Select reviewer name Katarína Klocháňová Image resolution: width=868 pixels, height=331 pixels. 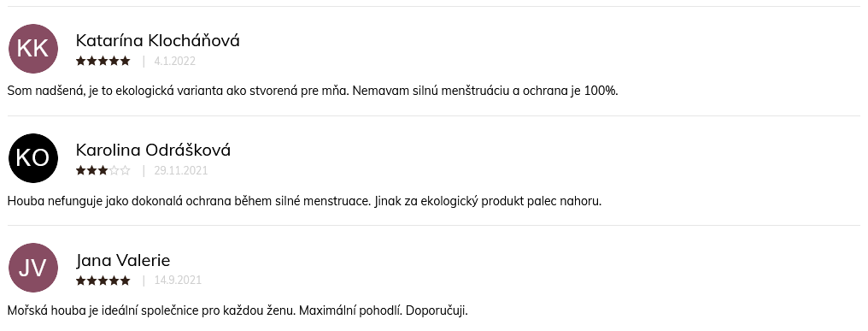coord(158,40)
